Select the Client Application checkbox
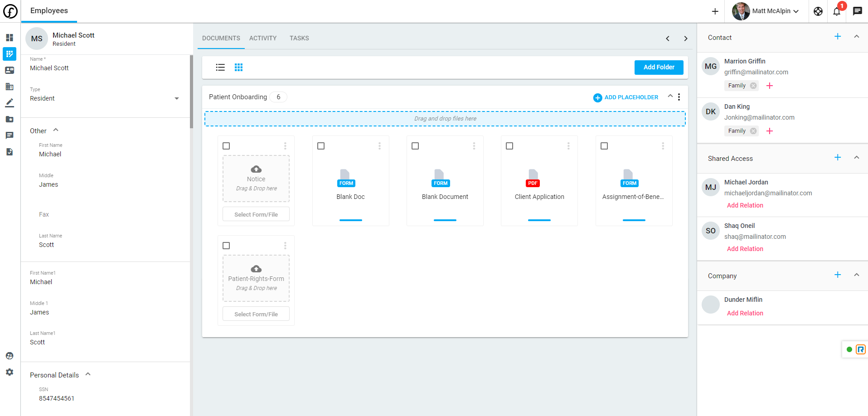The image size is (868, 416). [509, 145]
